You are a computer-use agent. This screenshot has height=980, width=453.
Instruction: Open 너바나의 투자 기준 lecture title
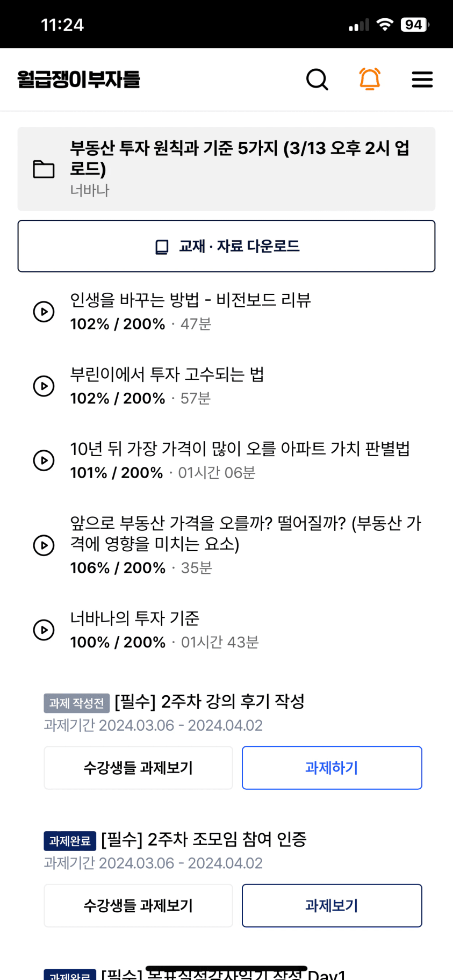click(x=135, y=618)
